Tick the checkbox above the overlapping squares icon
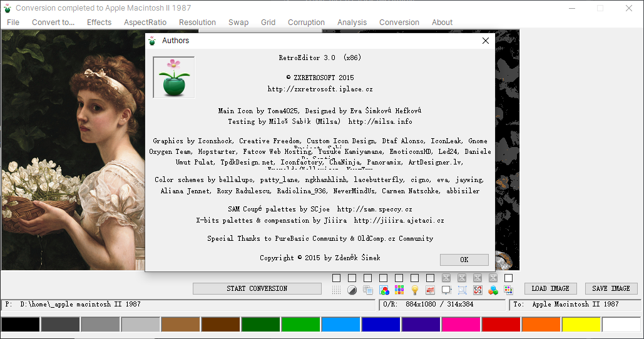This screenshot has width=644, height=339. coord(367,278)
